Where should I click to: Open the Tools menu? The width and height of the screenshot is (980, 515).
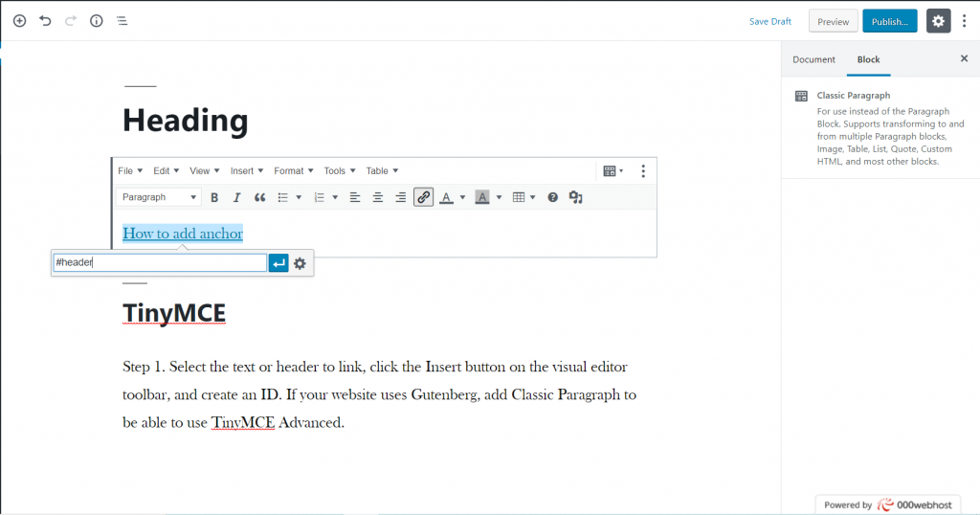coord(340,170)
